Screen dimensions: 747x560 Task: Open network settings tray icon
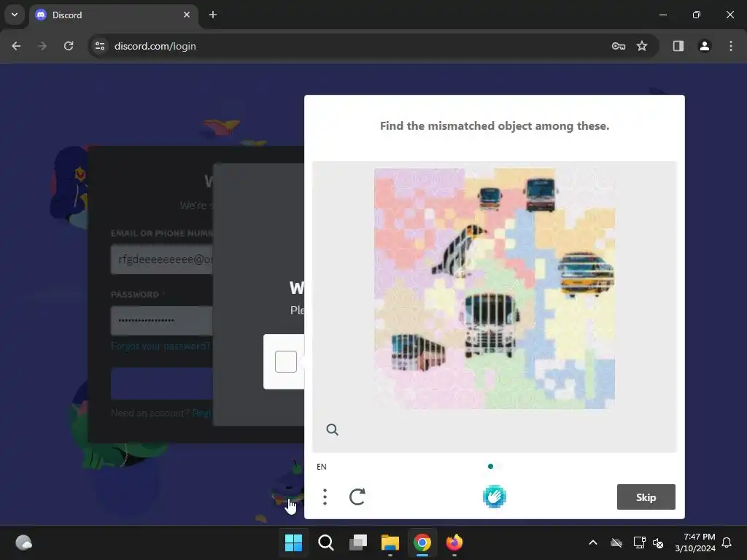639,542
